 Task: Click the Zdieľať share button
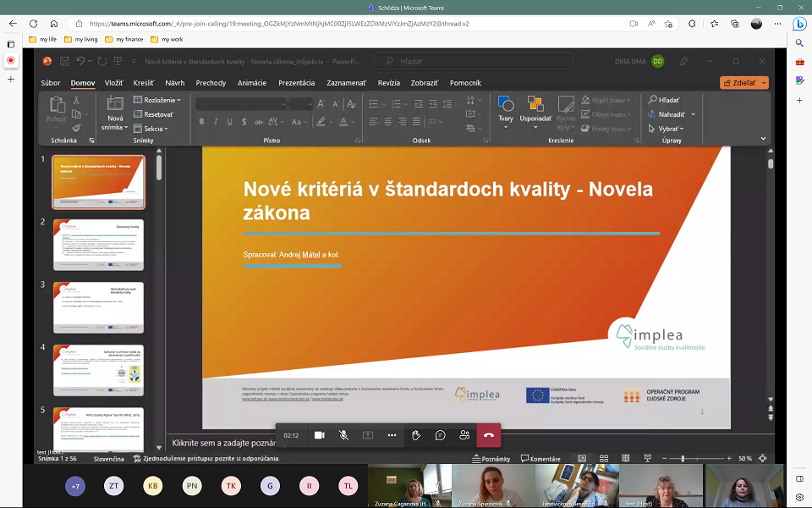[x=740, y=83]
